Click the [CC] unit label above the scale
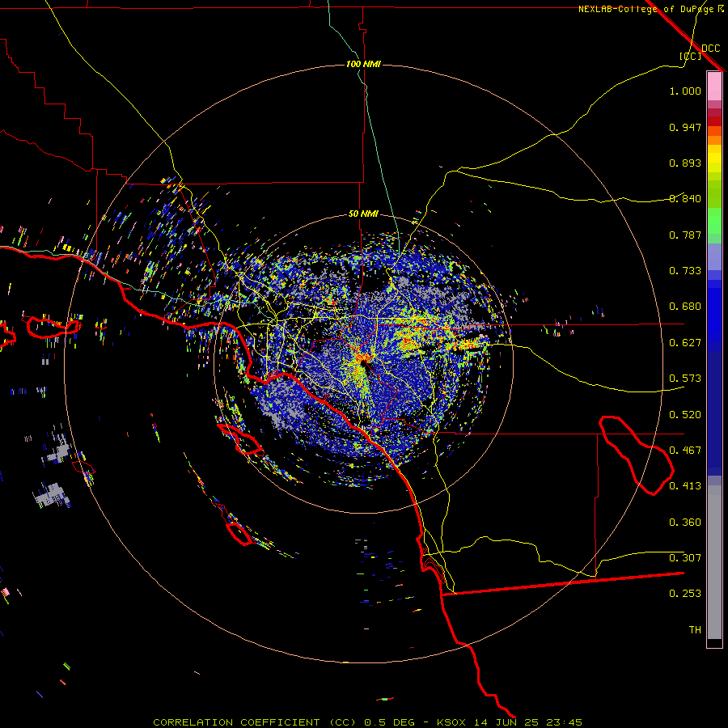 click(x=691, y=56)
